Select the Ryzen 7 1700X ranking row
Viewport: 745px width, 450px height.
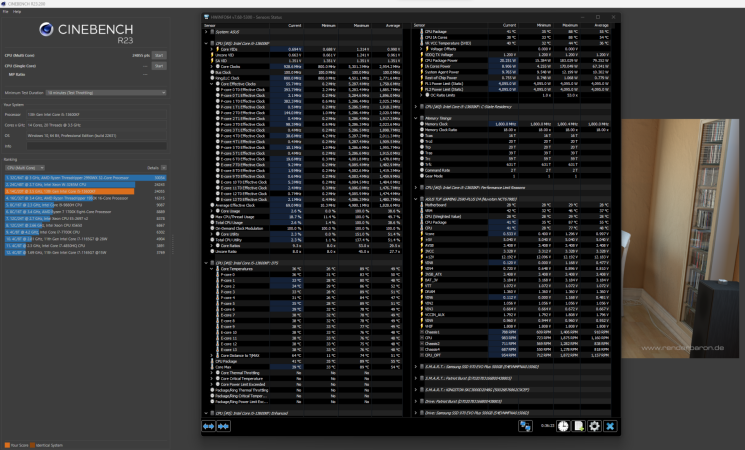click(x=86, y=211)
